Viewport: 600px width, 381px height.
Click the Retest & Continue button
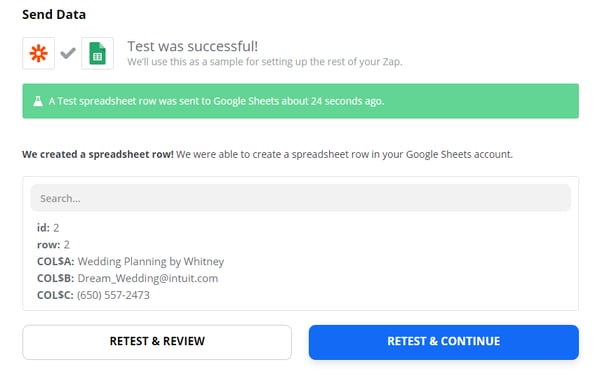(443, 342)
